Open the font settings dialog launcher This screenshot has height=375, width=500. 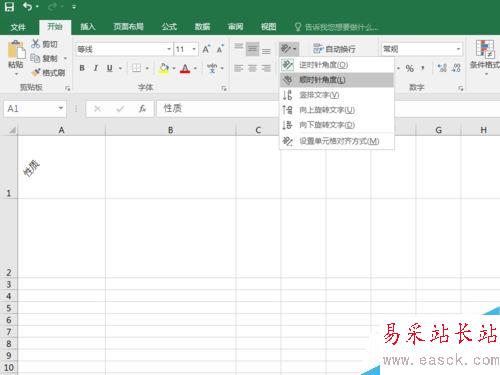tap(224, 88)
